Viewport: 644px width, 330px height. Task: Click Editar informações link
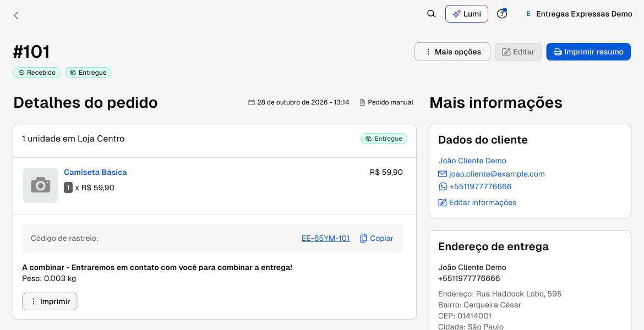point(477,202)
